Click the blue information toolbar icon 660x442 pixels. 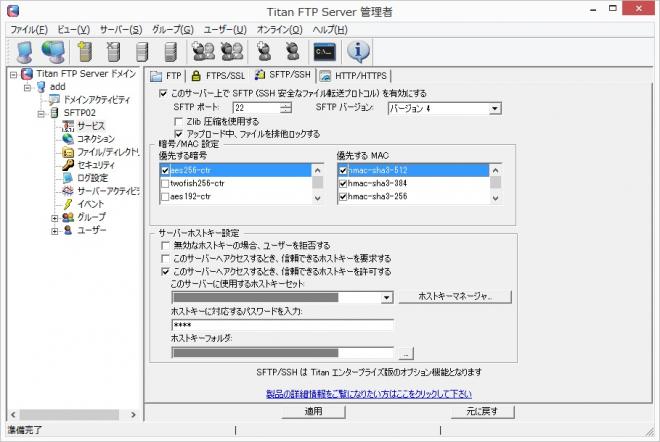[x=358, y=51]
